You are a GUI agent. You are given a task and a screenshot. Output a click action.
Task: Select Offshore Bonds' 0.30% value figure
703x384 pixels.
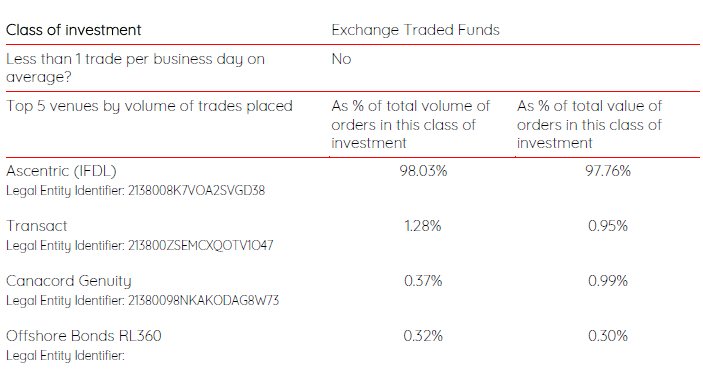tap(608, 336)
